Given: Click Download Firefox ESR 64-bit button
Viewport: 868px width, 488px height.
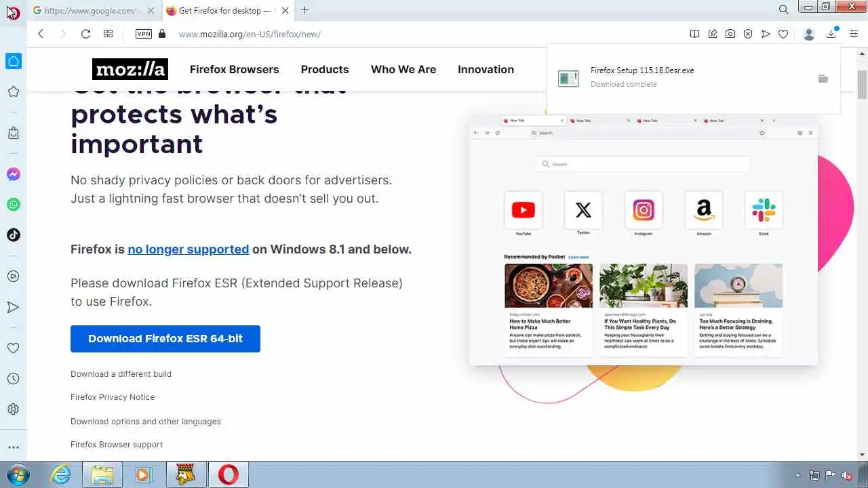Looking at the screenshot, I should coord(165,338).
